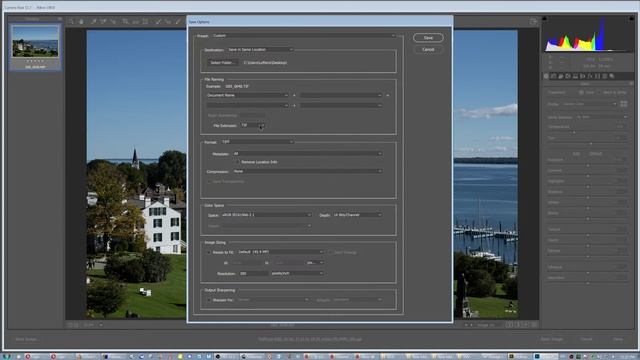Select the Color Sampler tool

103,22
